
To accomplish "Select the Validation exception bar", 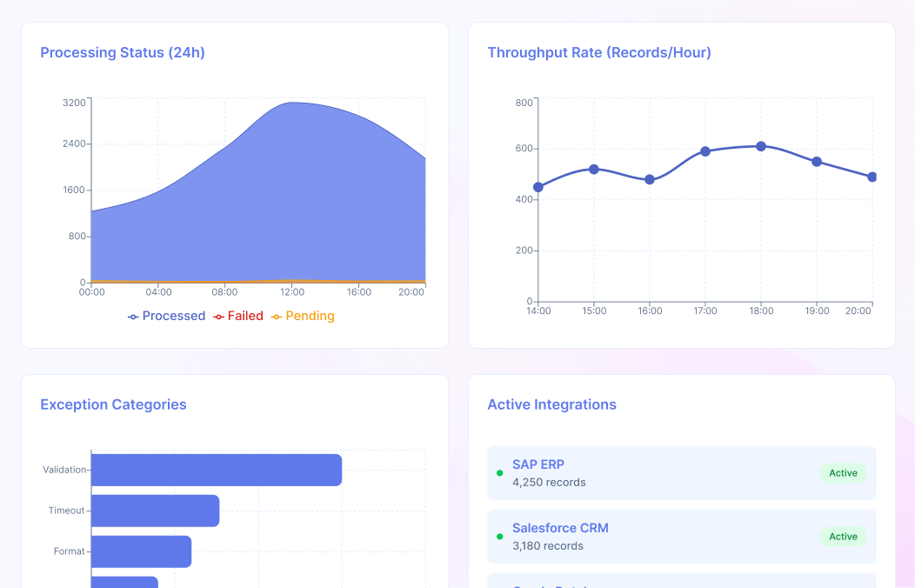I will 217,471.
